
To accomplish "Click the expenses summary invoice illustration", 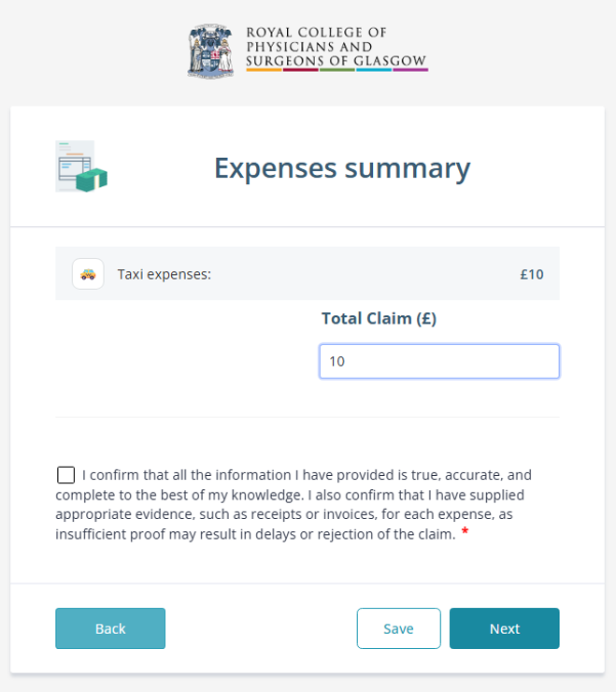I will [81, 166].
